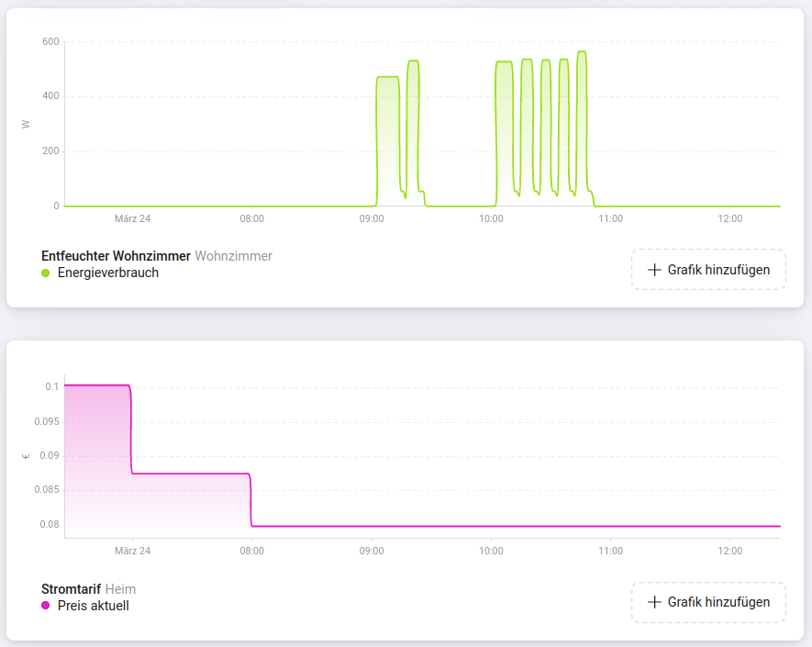The width and height of the screenshot is (812, 647).
Task: Click the tallest green peak before 11:00
Action: point(582,124)
